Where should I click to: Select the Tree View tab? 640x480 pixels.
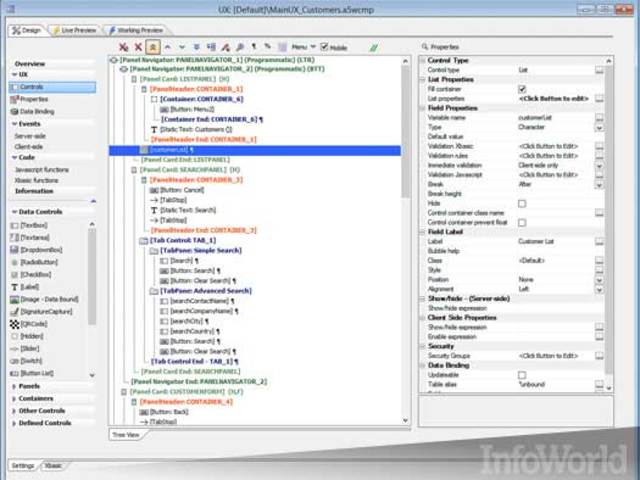coord(126,435)
